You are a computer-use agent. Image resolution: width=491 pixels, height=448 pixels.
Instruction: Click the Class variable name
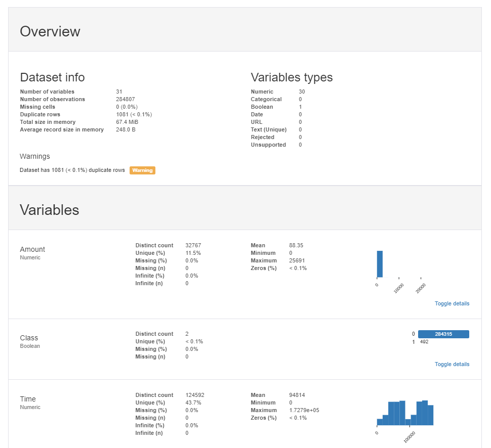click(29, 338)
